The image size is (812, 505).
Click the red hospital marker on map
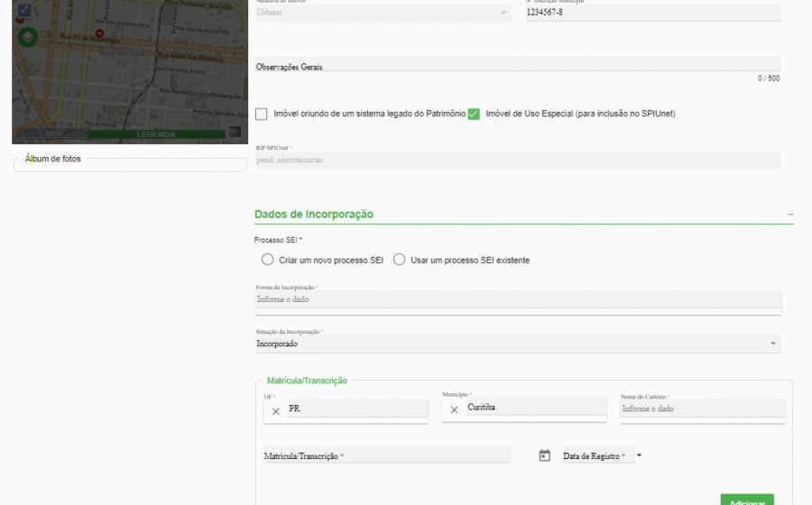click(x=99, y=33)
